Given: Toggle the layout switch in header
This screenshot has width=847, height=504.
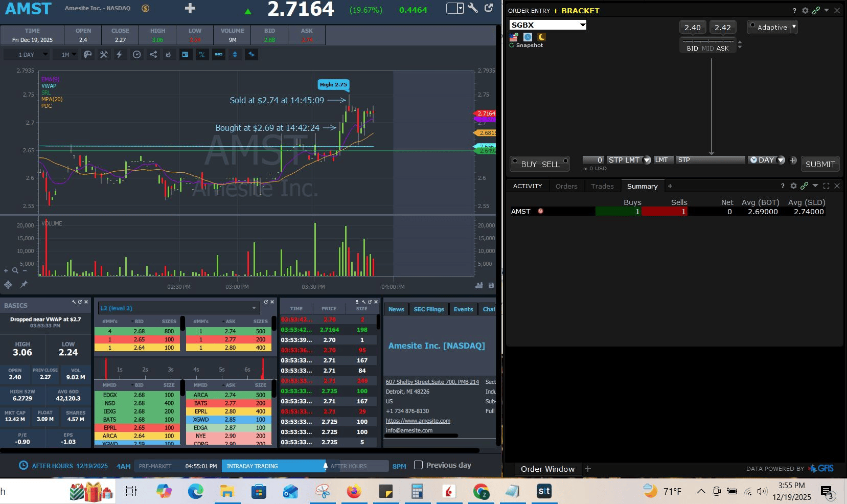Looking at the screenshot, I should (454, 8).
